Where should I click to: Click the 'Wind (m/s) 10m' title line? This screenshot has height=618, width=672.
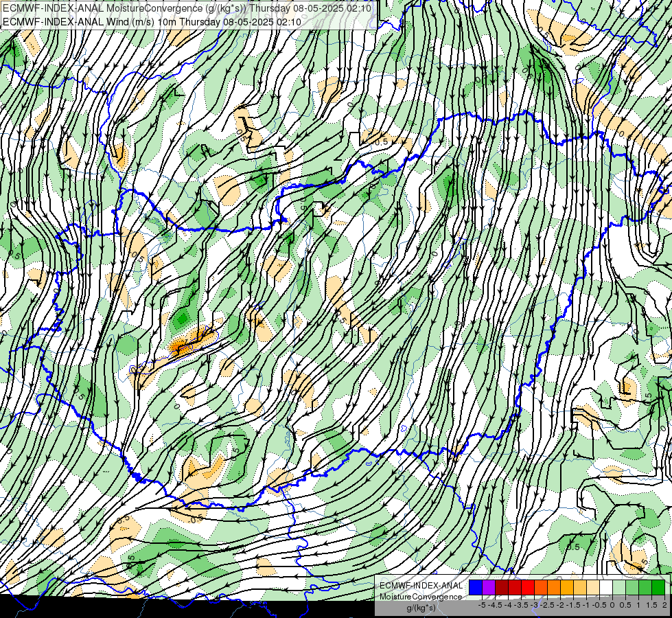click(152, 22)
